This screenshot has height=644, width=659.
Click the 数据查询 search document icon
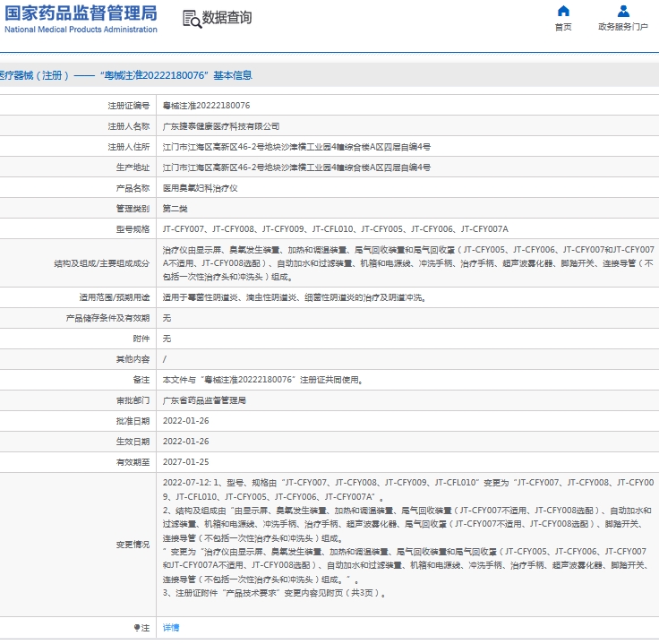[x=193, y=20]
